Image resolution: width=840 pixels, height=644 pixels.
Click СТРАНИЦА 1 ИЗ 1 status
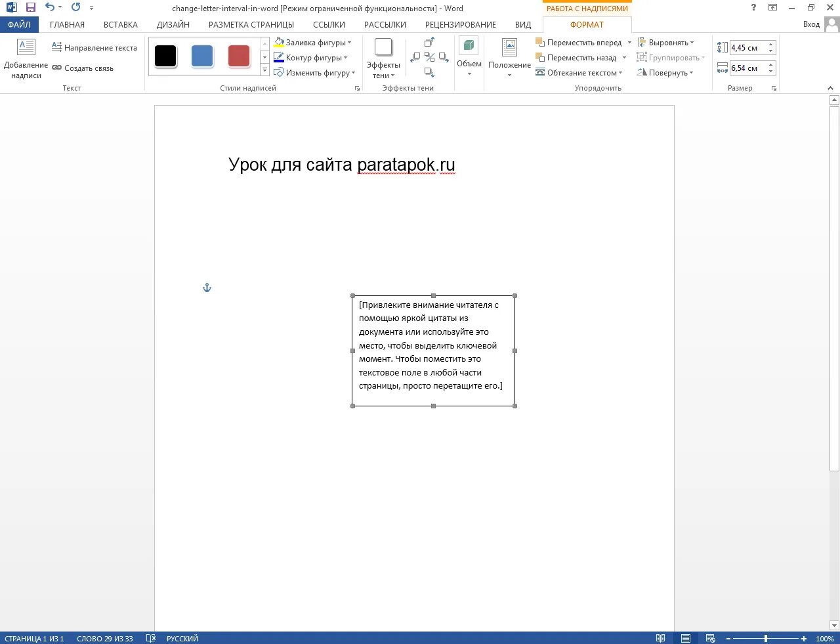pyautogui.click(x=34, y=638)
